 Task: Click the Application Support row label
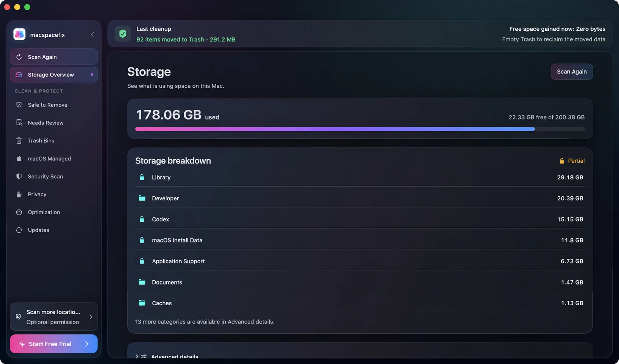(178, 261)
